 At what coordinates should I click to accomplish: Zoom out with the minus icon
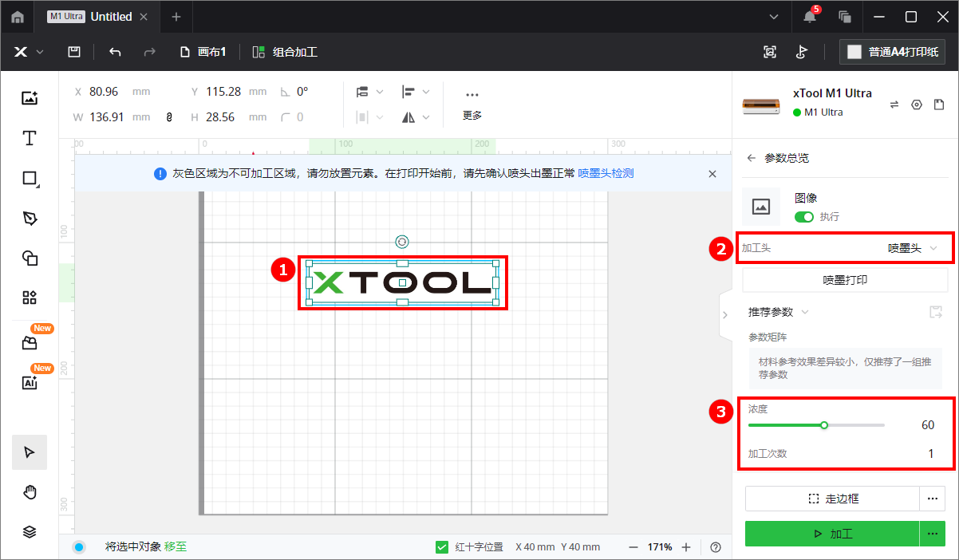pos(633,547)
